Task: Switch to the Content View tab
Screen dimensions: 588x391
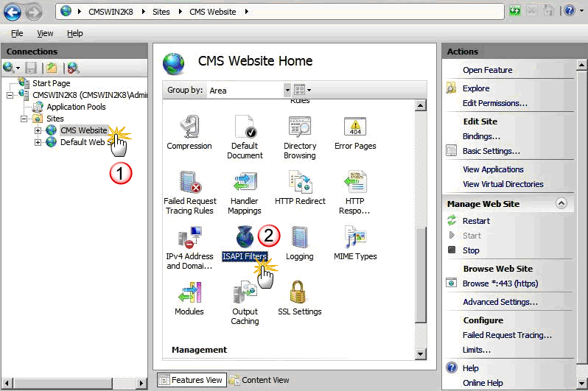Action: (259, 380)
